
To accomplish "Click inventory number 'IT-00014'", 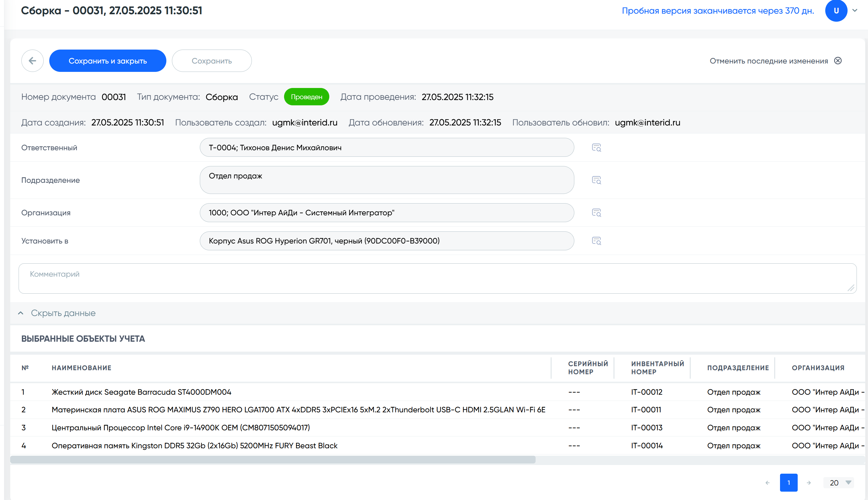I will tap(647, 445).
